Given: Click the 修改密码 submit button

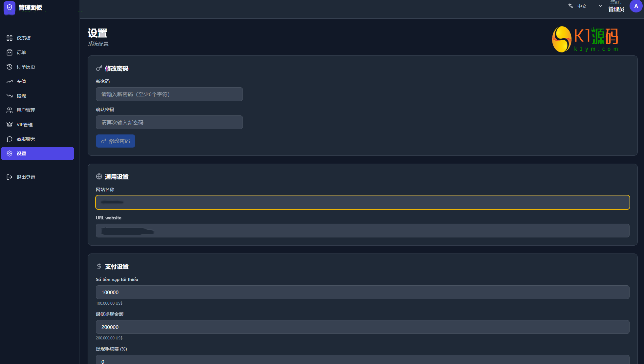Looking at the screenshot, I should (116, 141).
